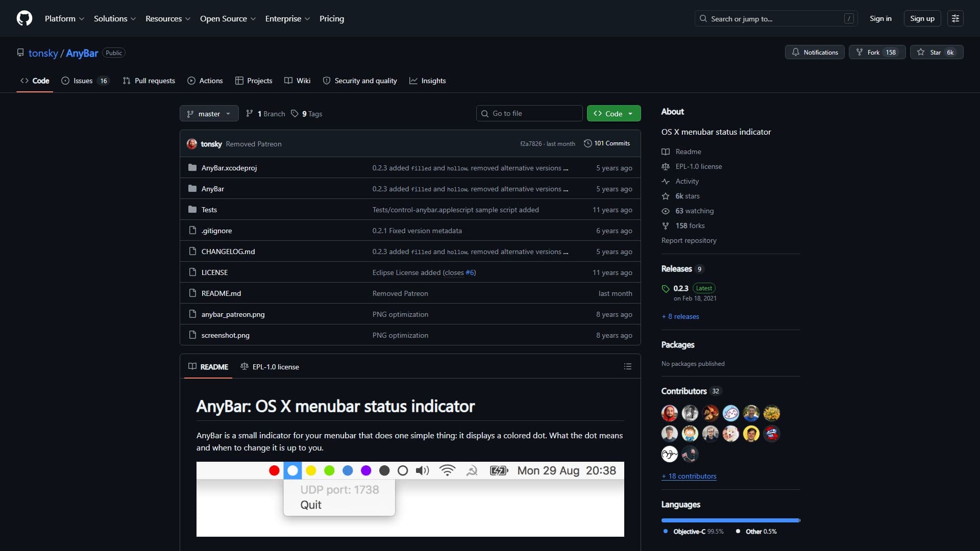Expand the Open Source menu

(x=228, y=18)
